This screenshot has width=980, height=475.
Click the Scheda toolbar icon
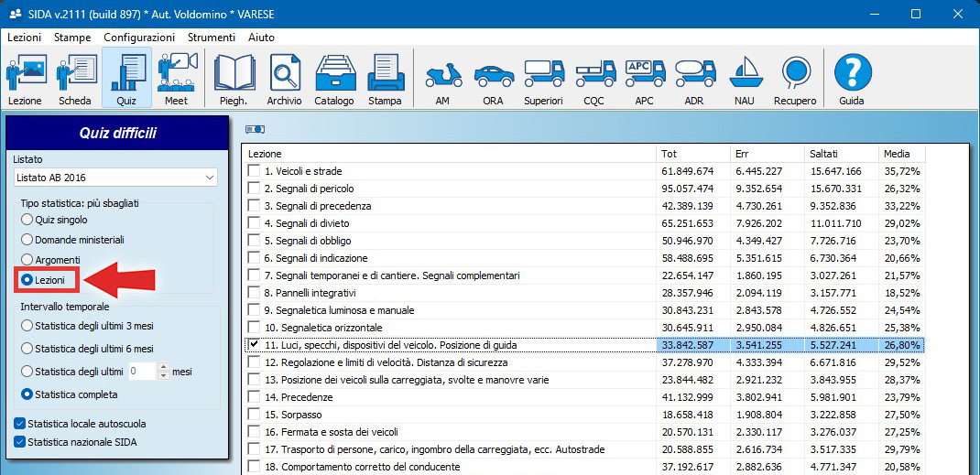[75, 79]
